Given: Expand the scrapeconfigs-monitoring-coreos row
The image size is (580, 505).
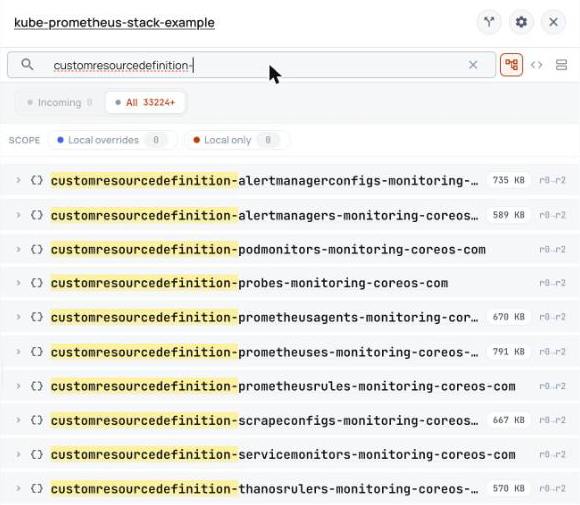Looking at the screenshot, I should pos(18,420).
